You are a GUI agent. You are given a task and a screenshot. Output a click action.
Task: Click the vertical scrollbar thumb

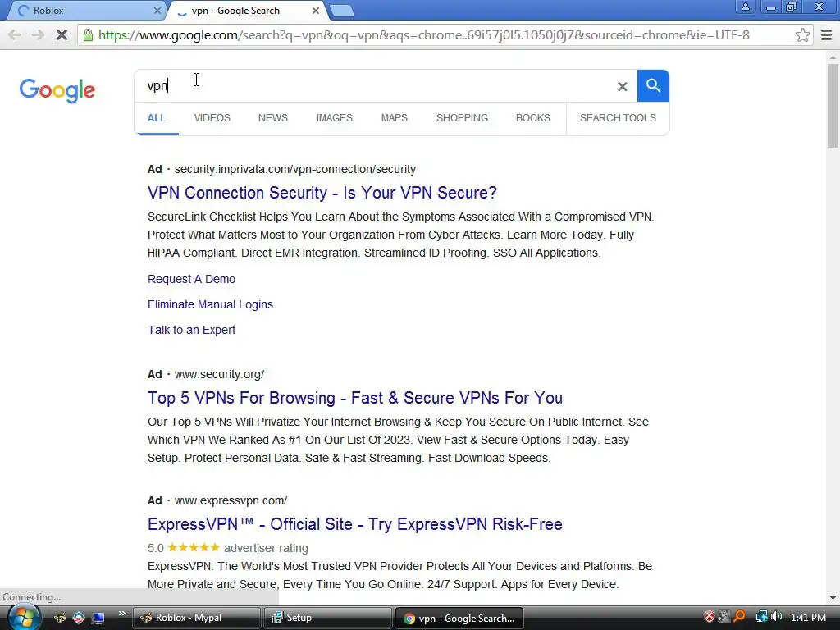[833, 106]
